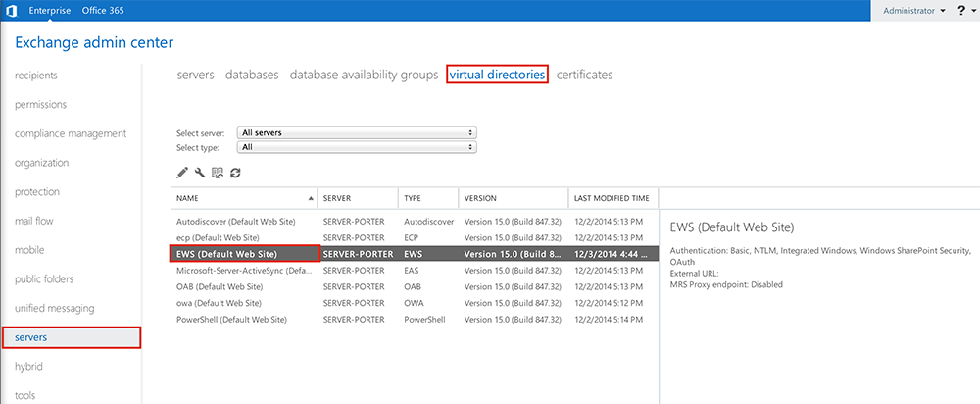Open the help menu dropdown arrow
980x404 pixels.
[x=973, y=11]
